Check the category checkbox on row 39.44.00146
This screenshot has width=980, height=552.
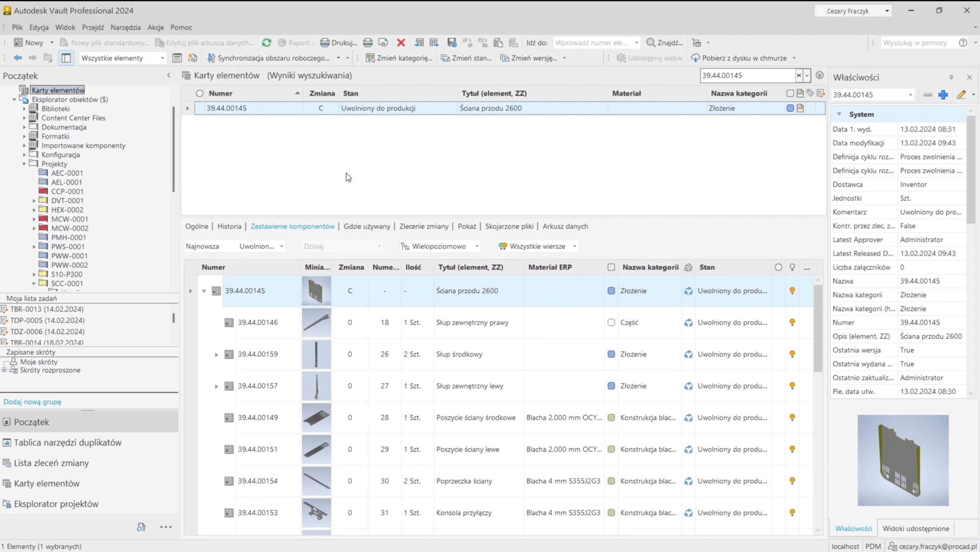point(612,322)
